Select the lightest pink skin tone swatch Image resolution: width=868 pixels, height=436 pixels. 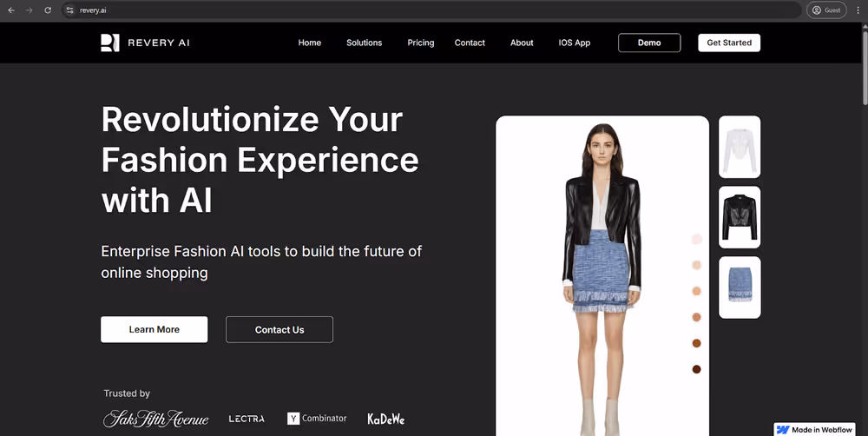696,239
